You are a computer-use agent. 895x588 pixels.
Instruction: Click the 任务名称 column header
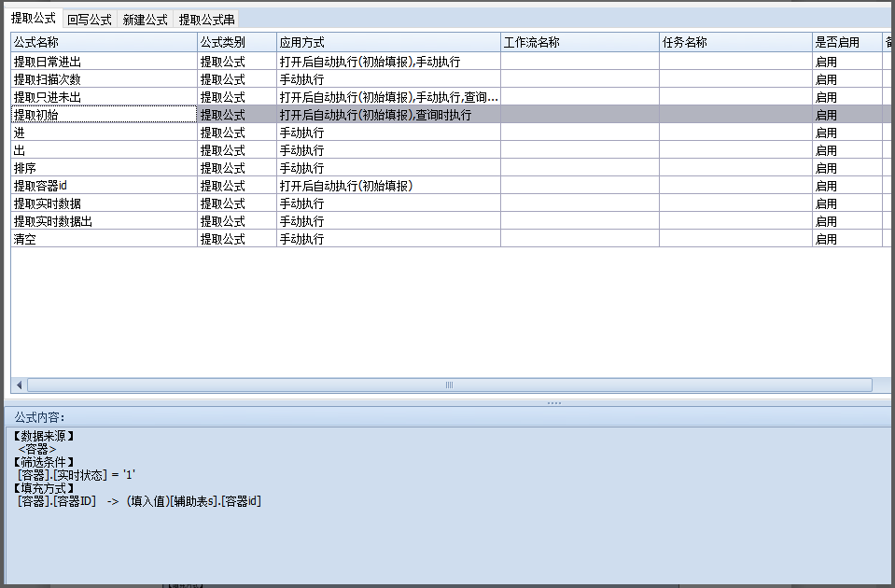pos(735,42)
